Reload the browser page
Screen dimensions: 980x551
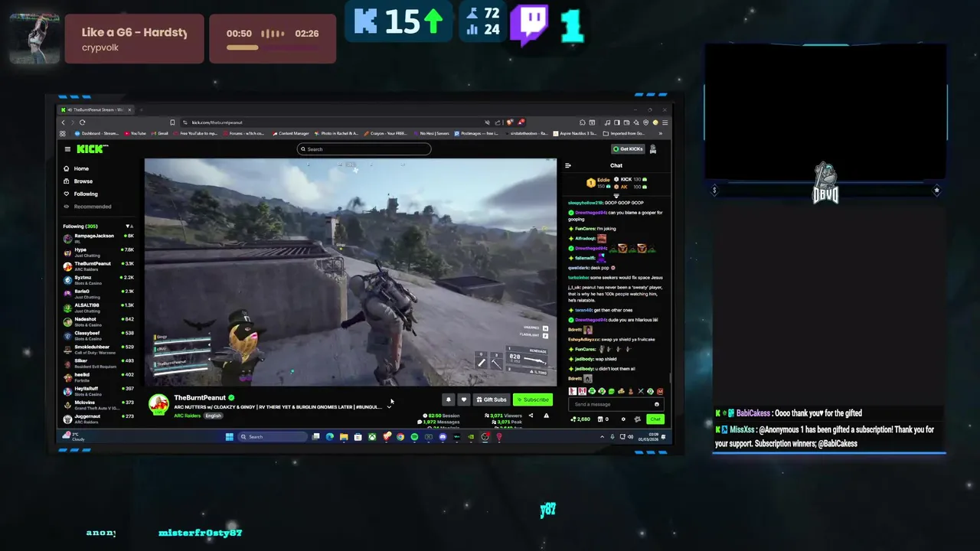point(82,122)
